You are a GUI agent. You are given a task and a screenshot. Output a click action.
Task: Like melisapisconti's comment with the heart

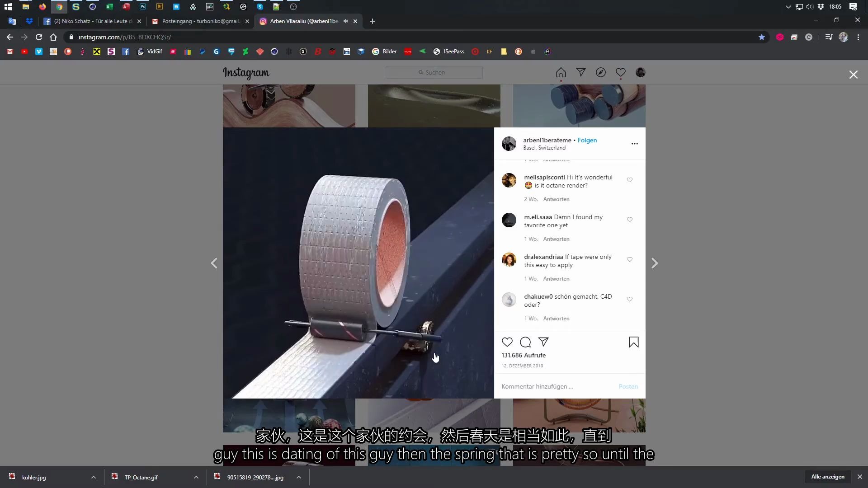click(630, 180)
